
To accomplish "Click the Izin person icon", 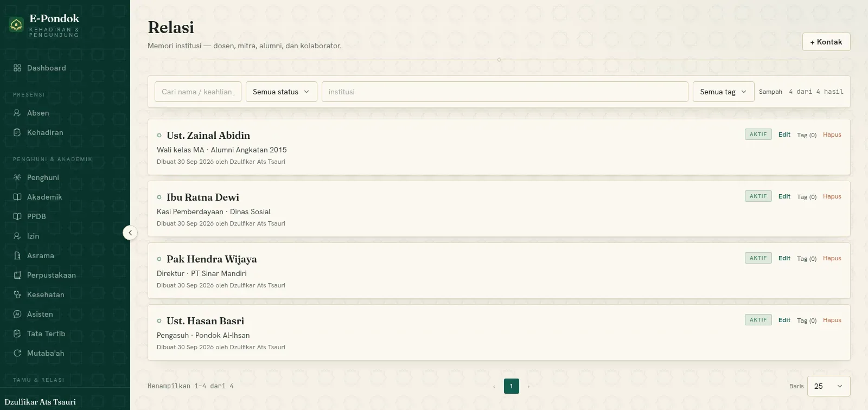I will pos(17,236).
